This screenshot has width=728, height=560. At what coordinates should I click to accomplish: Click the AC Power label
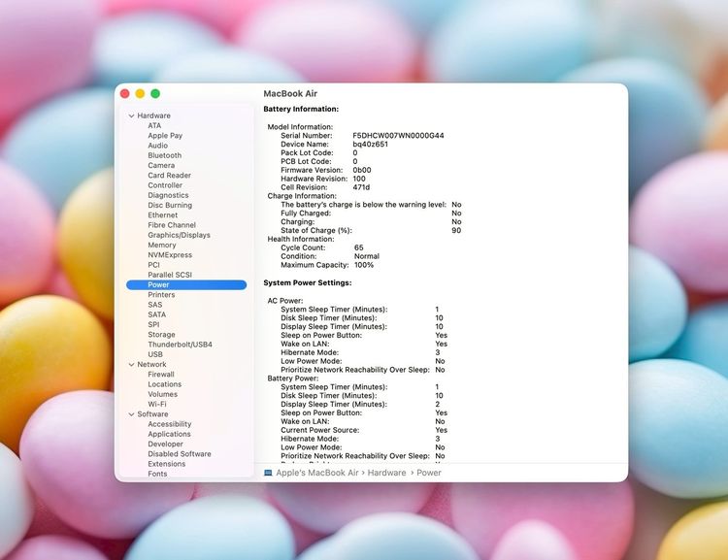(285, 301)
